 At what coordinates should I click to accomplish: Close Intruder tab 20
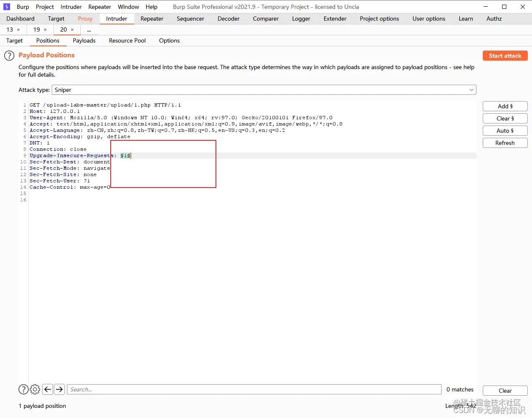(x=72, y=29)
